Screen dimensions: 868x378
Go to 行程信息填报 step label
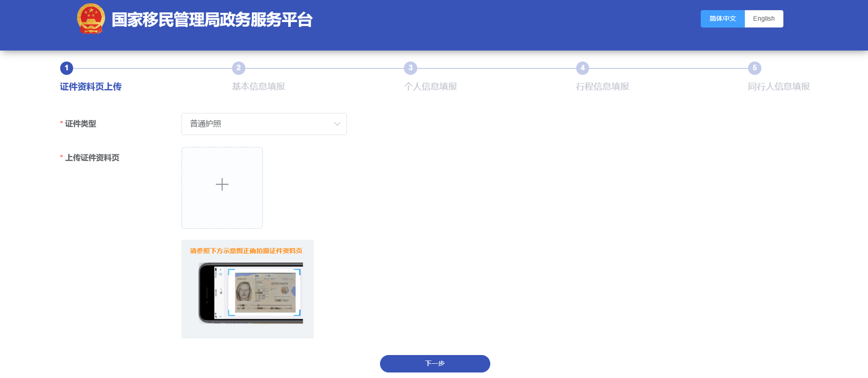tap(602, 86)
